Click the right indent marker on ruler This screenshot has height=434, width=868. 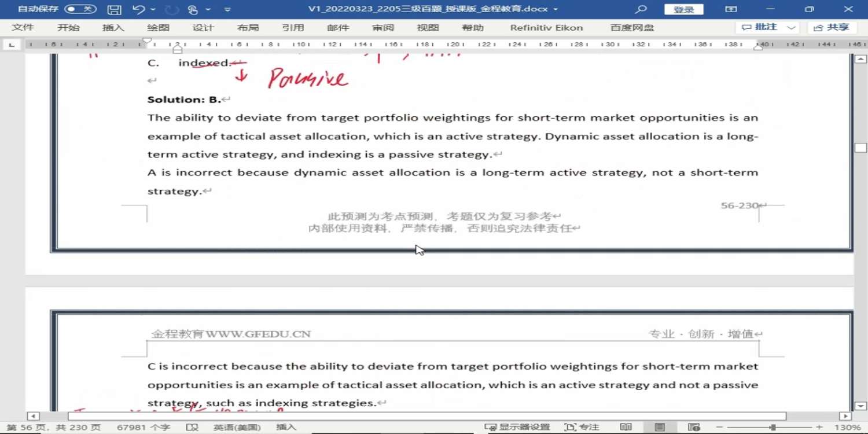(x=758, y=47)
